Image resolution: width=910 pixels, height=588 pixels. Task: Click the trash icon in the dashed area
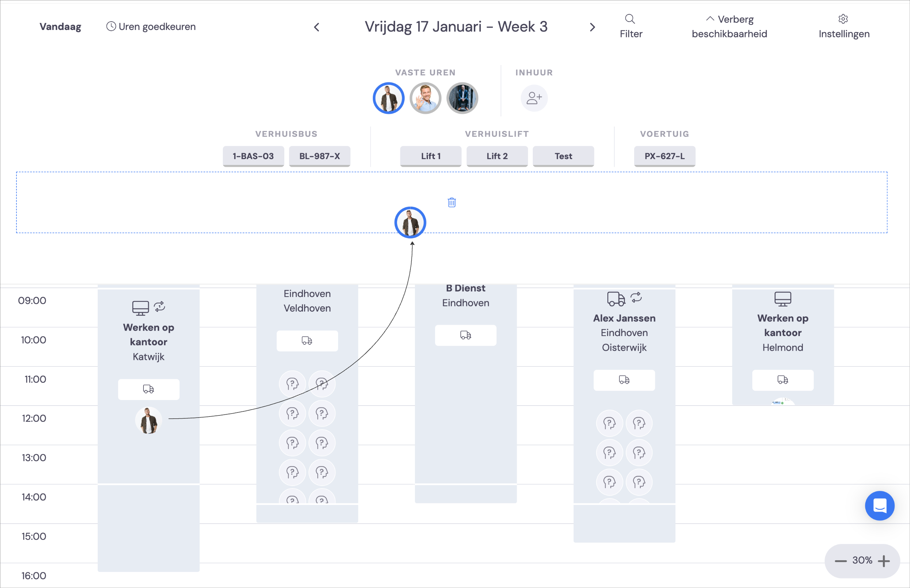(452, 202)
